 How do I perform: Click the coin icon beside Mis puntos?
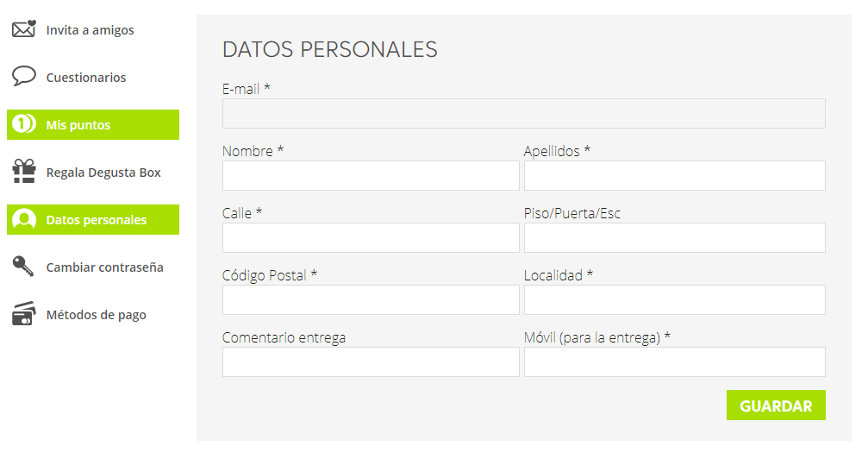click(24, 124)
